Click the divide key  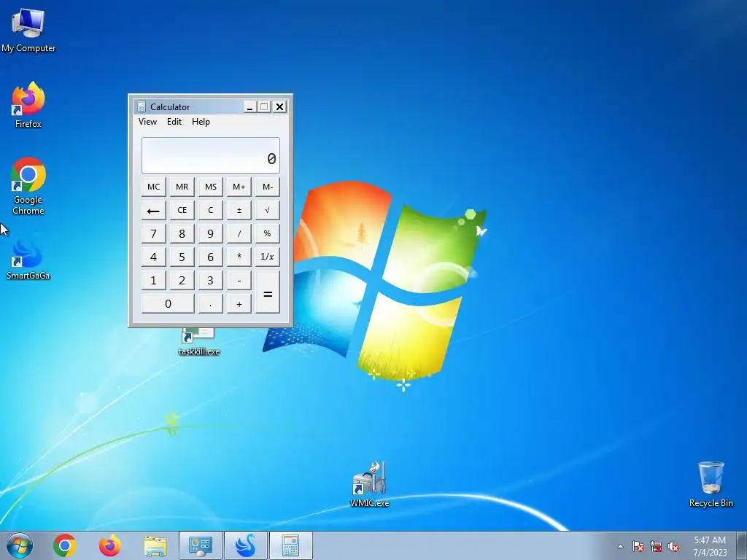pos(239,233)
